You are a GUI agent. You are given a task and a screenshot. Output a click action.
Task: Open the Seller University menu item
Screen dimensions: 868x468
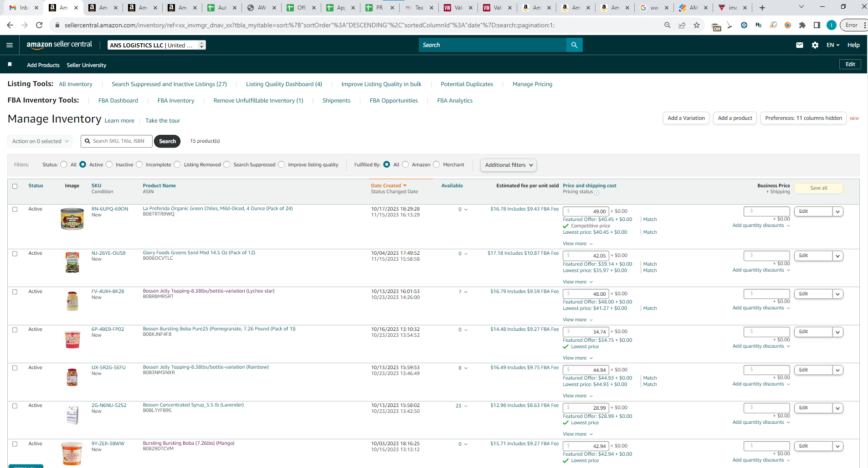coord(87,65)
